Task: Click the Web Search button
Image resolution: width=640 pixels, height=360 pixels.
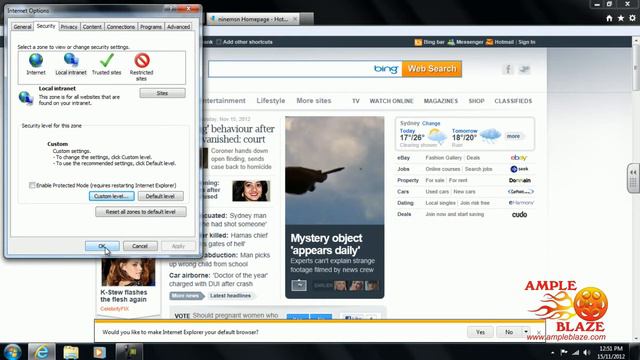Action: tap(432, 69)
